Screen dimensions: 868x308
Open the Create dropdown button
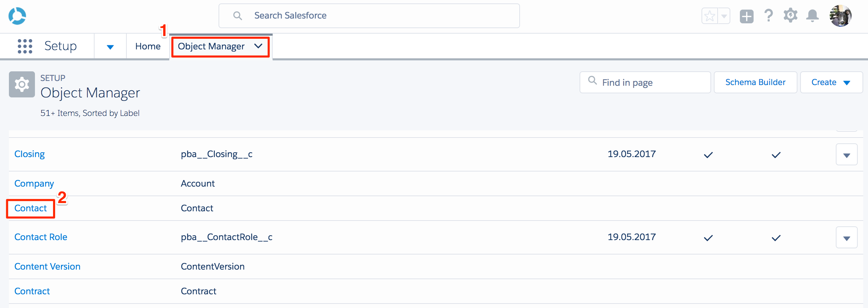pos(831,82)
